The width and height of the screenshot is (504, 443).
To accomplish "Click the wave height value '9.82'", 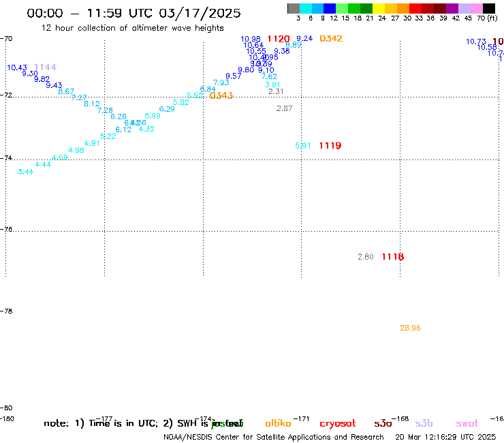I will [42, 79].
